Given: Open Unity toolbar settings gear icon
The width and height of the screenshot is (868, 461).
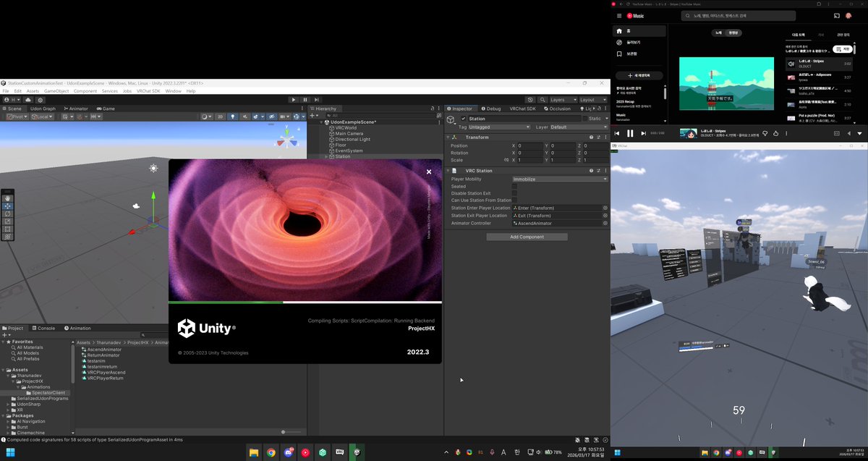Looking at the screenshot, I should tap(41, 100).
